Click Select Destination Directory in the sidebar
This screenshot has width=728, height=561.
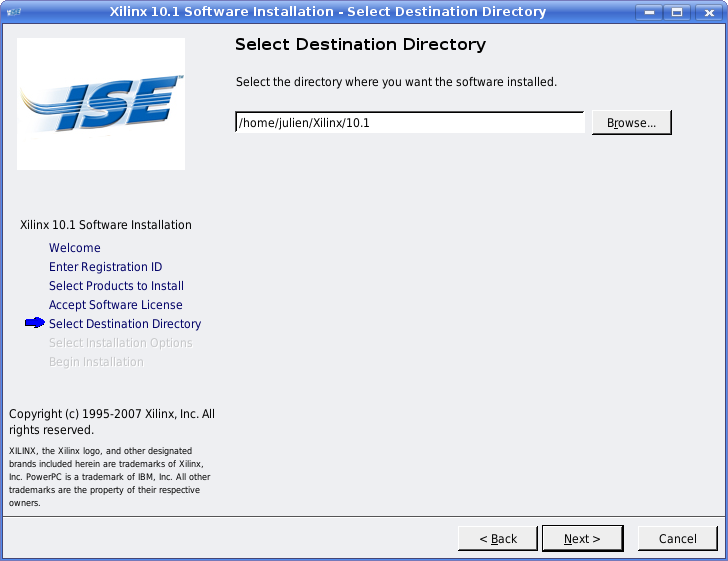[x=125, y=324]
